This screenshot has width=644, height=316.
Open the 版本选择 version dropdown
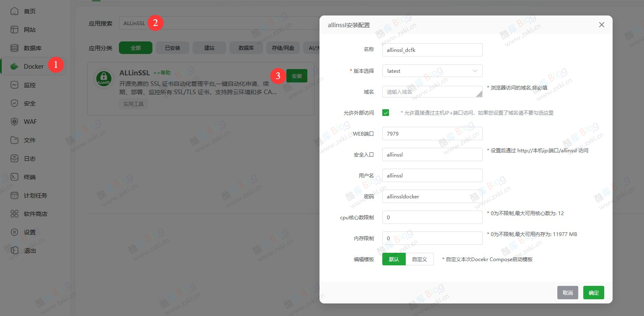click(432, 71)
